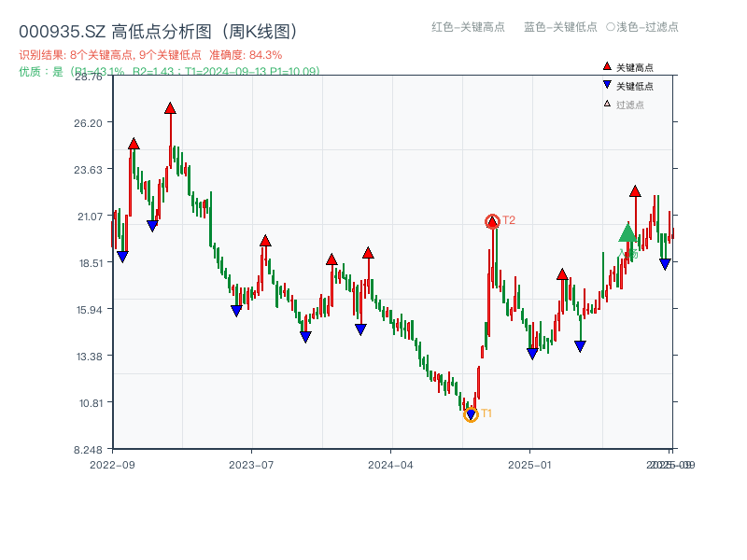The width and height of the screenshot is (747, 560).
Task: Click the large green 入场 entry triangle
Action: click(x=627, y=232)
